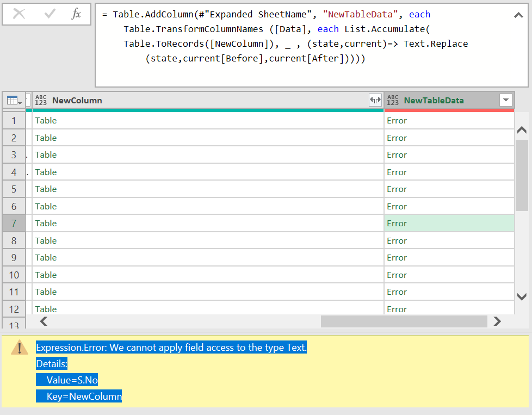532x415 pixels.
Task: Click the NewTableData data type icon
Action: coord(393,100)
